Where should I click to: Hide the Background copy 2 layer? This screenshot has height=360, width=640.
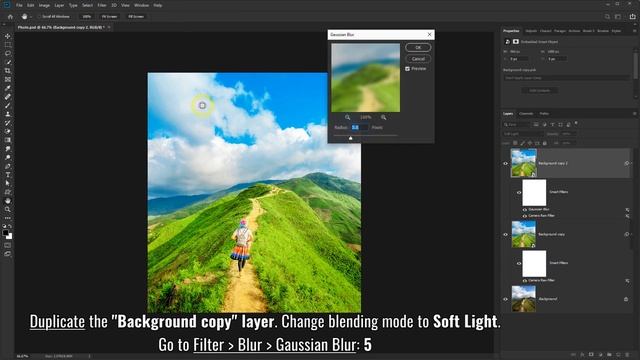point(505,163)
